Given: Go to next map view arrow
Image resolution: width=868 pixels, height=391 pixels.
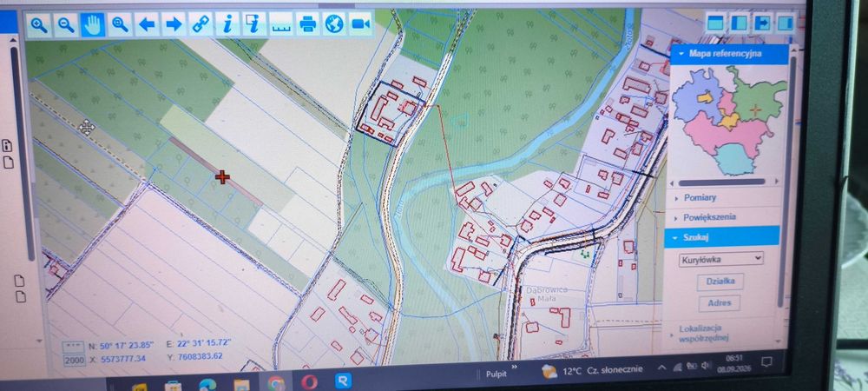Looking at the screenshot, I should tap(174, 24).
